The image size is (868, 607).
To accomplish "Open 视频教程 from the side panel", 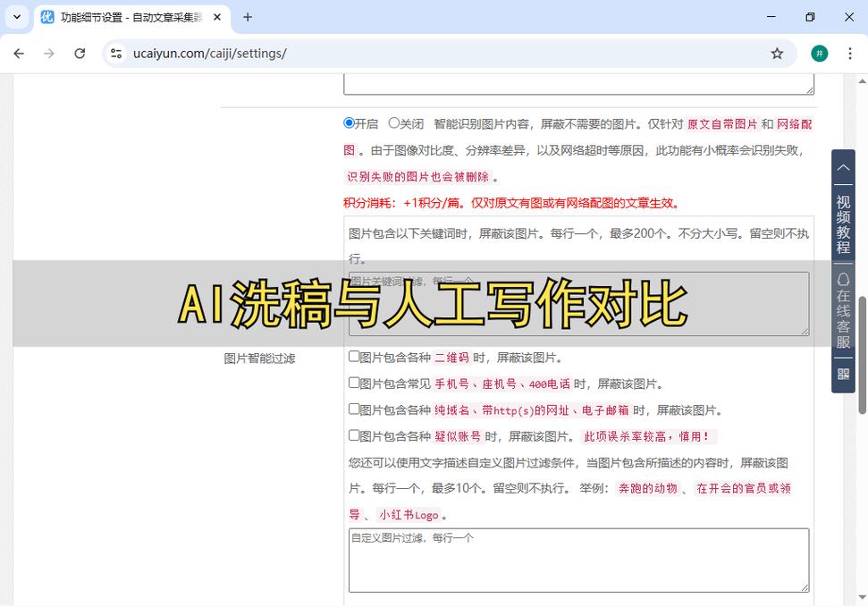I will point(843,224).
